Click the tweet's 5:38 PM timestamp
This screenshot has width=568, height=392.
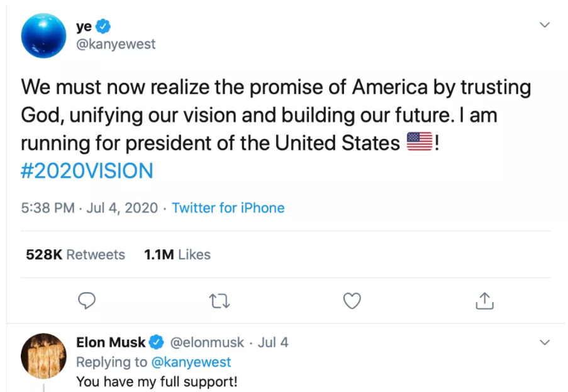(48, 208)
